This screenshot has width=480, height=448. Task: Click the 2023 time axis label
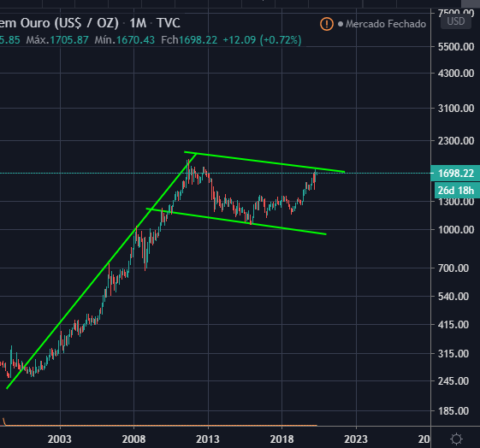pyautogui.click(x=356, y=439)
